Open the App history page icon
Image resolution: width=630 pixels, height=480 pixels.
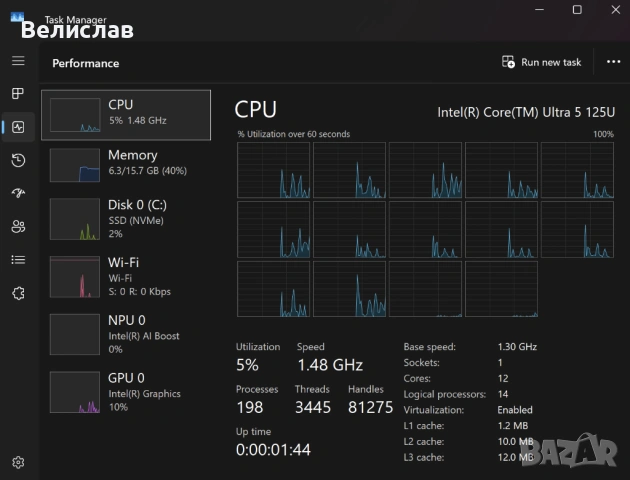pyautogui.click(x=18, y=160)
